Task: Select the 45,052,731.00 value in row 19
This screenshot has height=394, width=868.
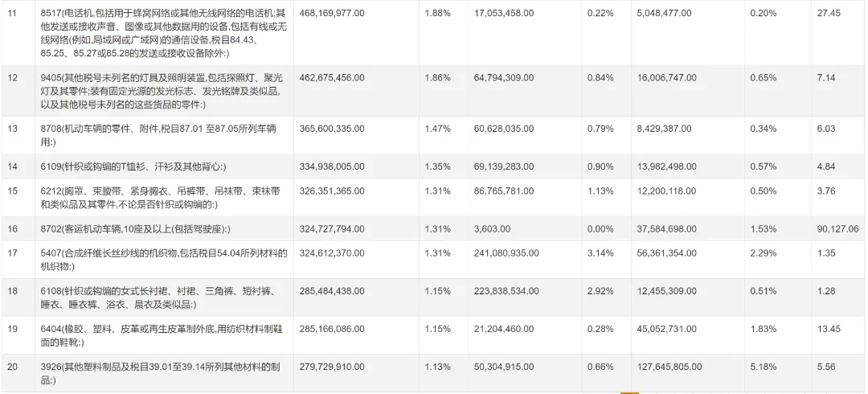Action: (667, 329)
